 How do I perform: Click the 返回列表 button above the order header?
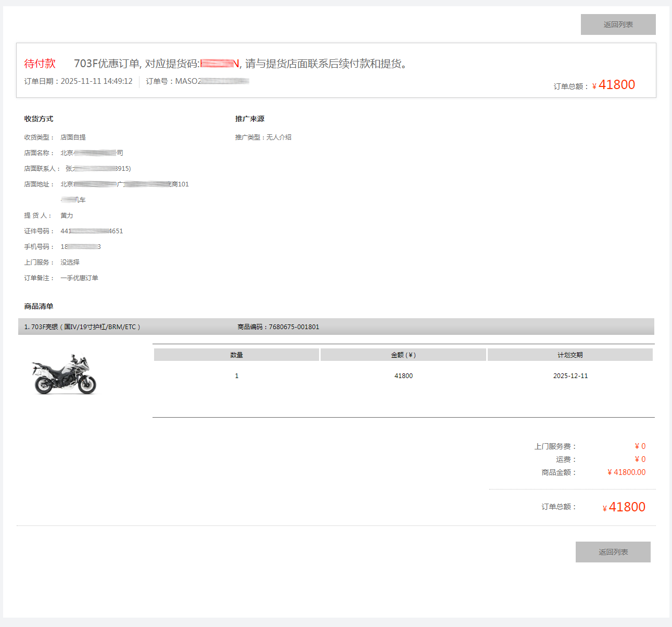[x=618, y=24]
